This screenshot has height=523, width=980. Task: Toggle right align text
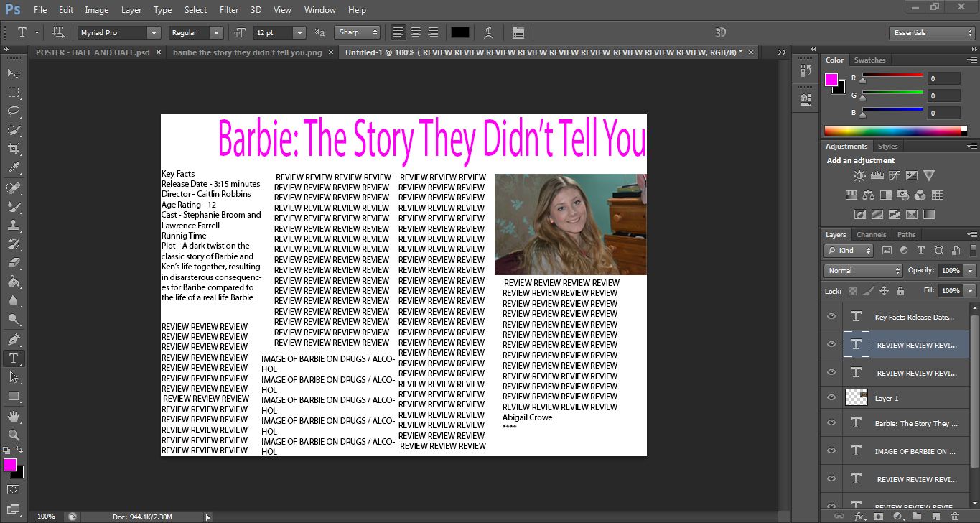click(x=433, y=32)
